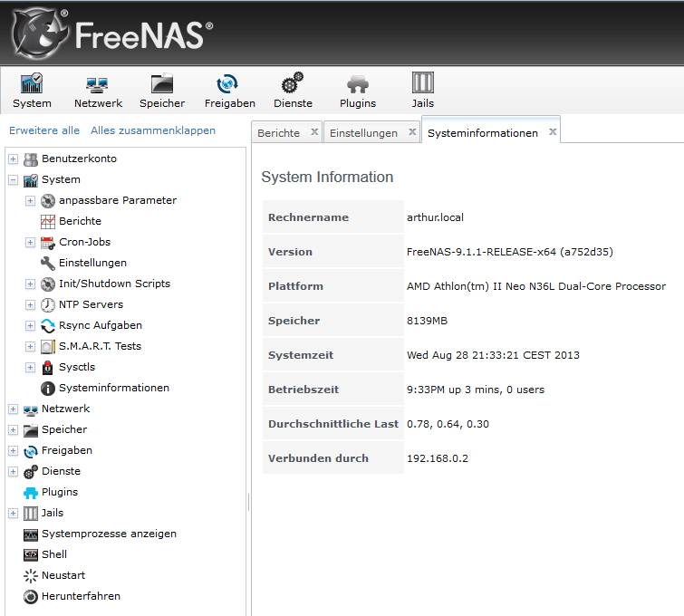Click the NTP Servers clock icon
684x616 pixels.
(47, 305)
